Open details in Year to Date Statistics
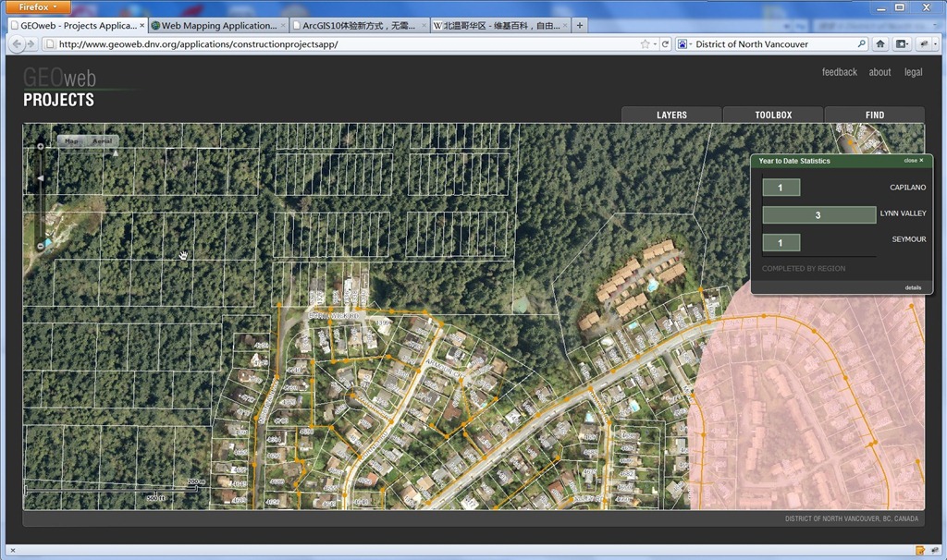 (912, 287)
